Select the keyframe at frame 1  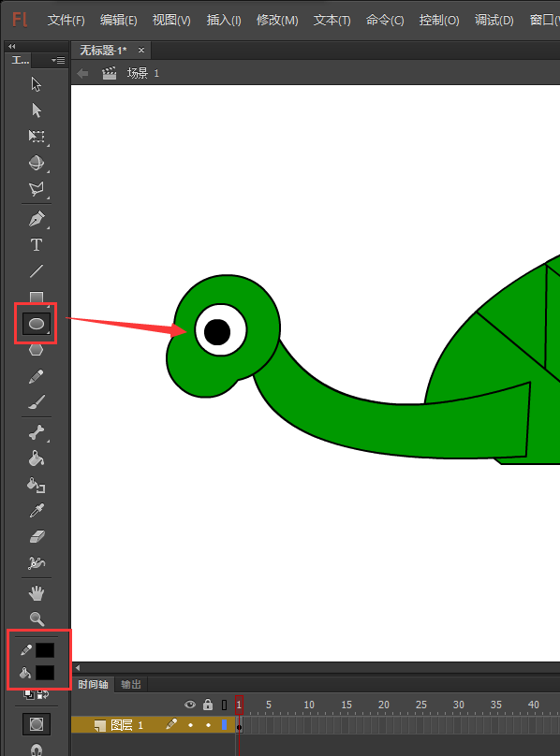(x=240, y=726)
